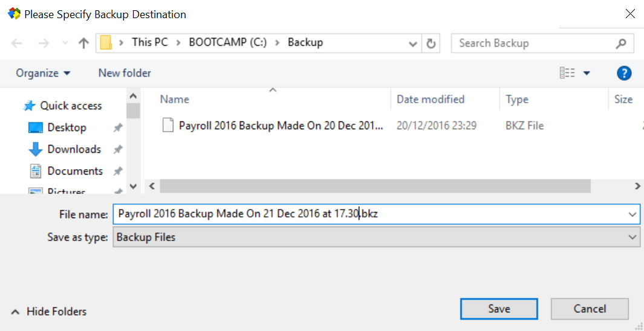Click the Cancel button
The height and width of the screenshot is (331, 644).
[590, 309]
